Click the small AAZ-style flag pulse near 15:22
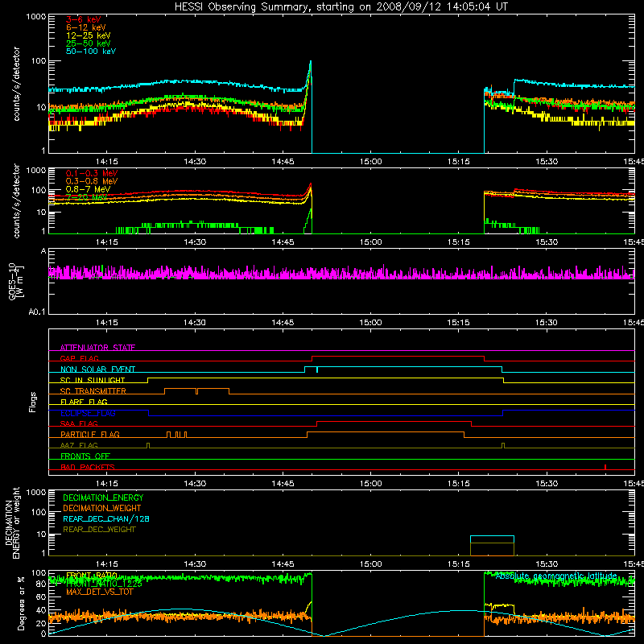 tap(503, 445)
